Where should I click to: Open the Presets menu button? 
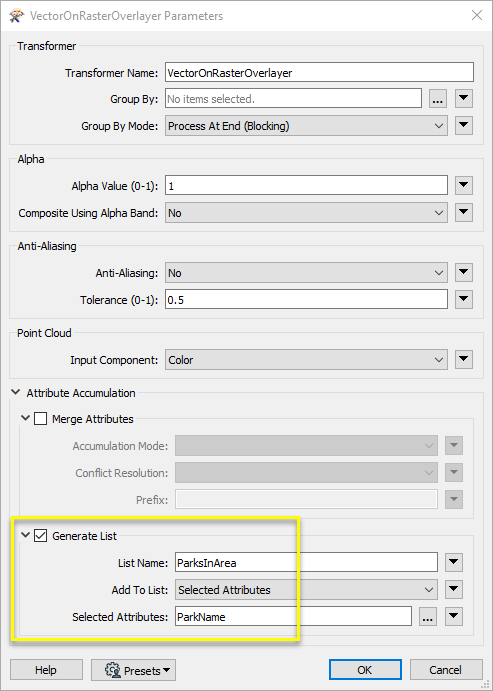133,670
